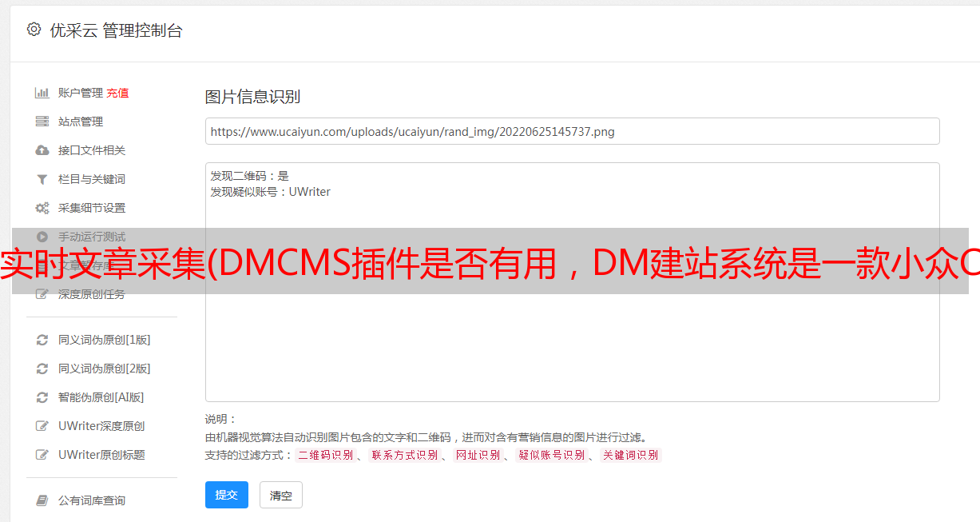Click the 清空 button
The image size is (980, 522).
[281, 495]
